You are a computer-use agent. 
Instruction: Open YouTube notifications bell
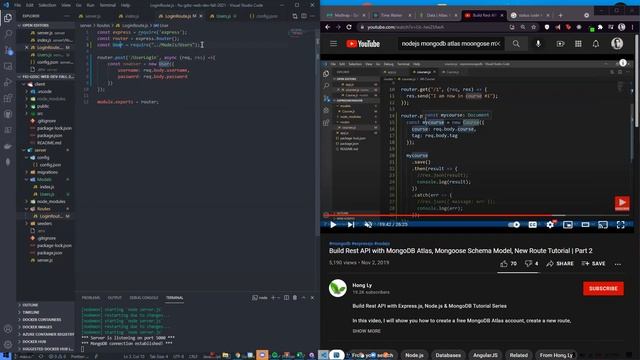[596, 44]
